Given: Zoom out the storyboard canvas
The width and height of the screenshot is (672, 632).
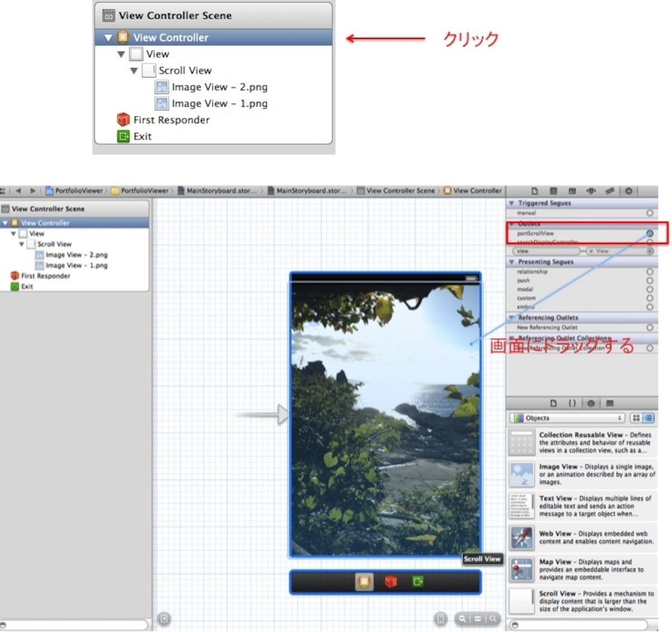Looking at the screenshot, I should point(463,619).
